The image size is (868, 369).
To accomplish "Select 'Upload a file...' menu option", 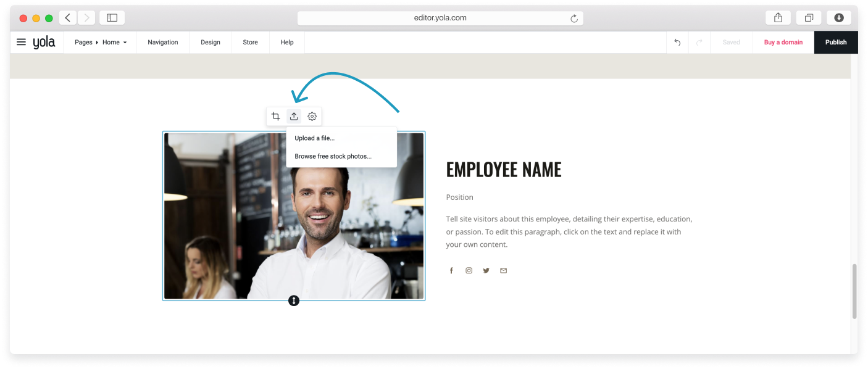I will click(x=315, y=138).
